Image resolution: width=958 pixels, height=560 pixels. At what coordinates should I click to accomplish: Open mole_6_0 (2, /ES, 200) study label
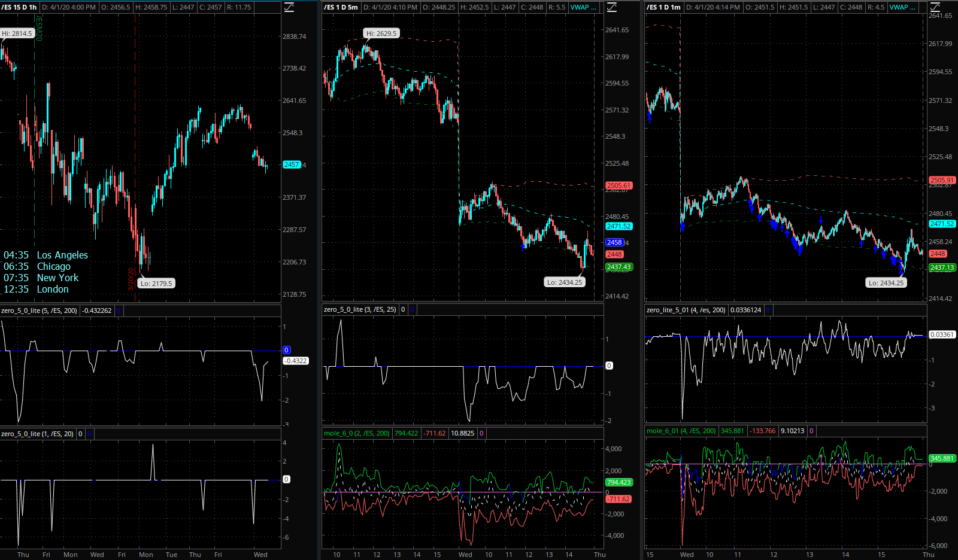pyautogui.click(x=357, y=433)
